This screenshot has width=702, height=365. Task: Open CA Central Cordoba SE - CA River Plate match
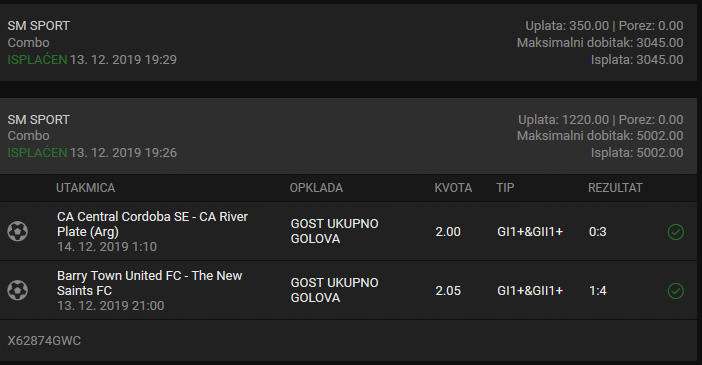152,224
